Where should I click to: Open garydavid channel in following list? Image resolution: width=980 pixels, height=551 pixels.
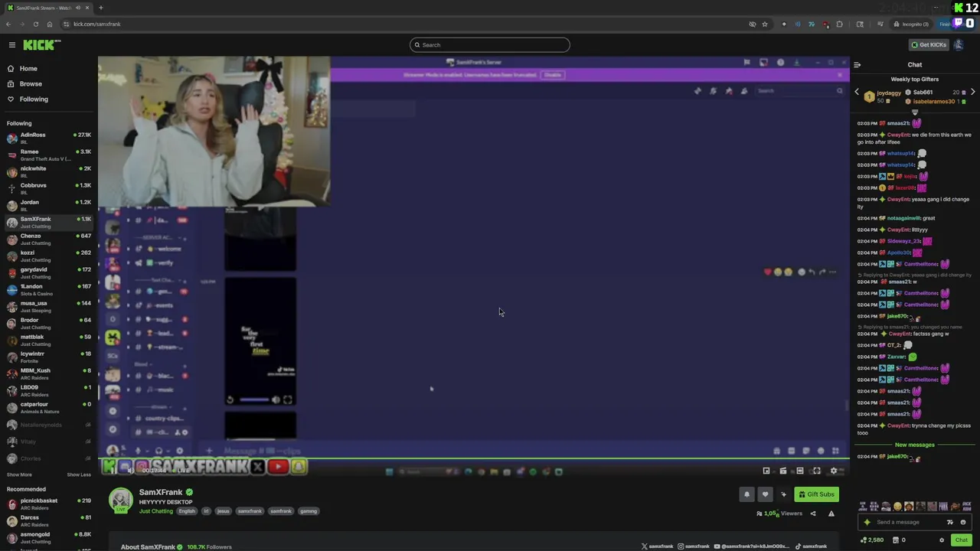[x=47, y=272]
